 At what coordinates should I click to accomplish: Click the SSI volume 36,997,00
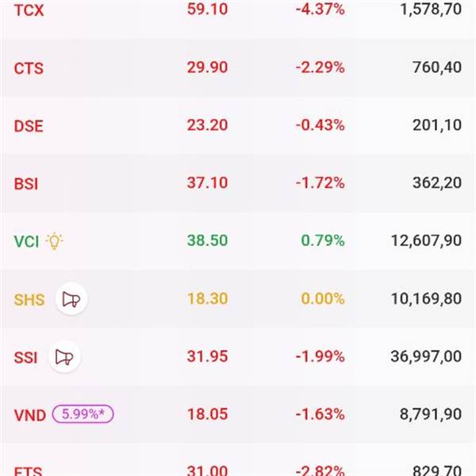426,356
